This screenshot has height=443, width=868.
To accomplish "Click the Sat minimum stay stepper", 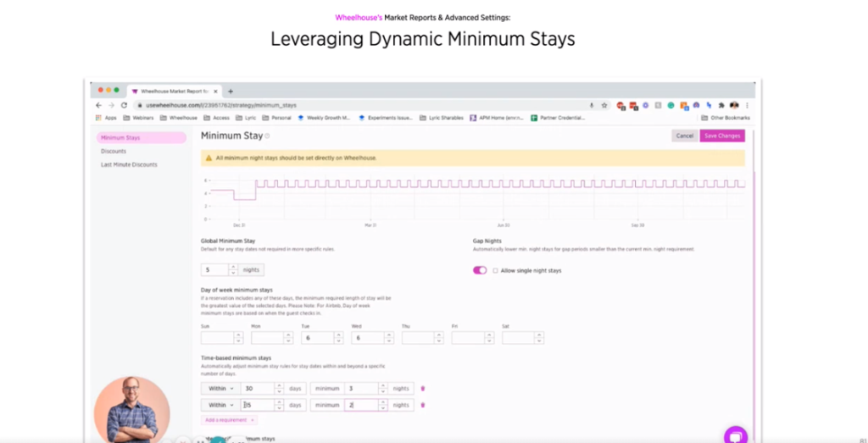I will pyautogui.click(x=539, y=338).
